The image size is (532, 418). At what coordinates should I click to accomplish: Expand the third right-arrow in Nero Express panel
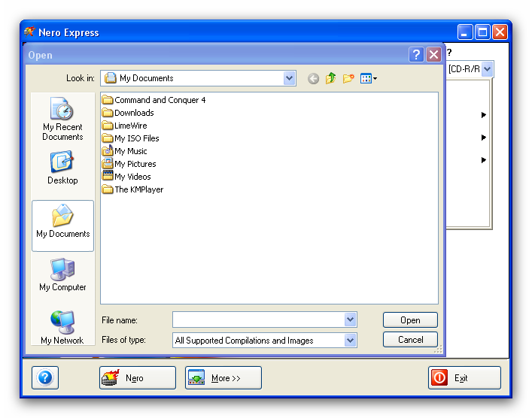(x=484, y=159)
